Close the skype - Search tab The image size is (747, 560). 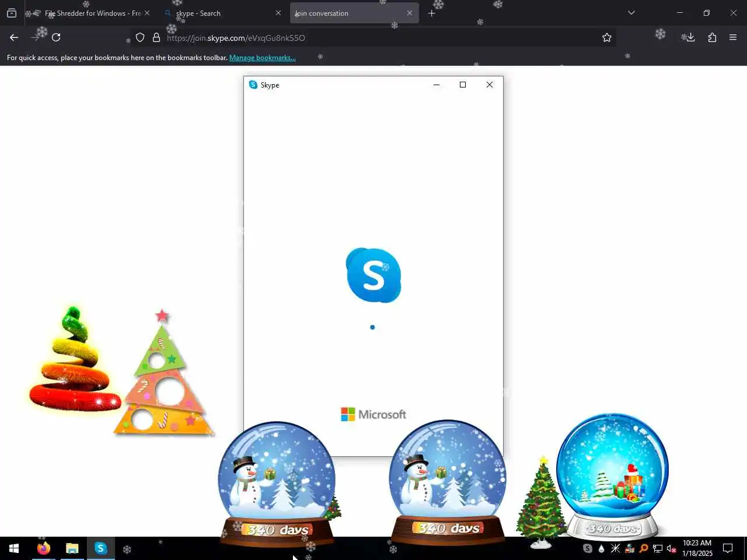tap(278, 13)
